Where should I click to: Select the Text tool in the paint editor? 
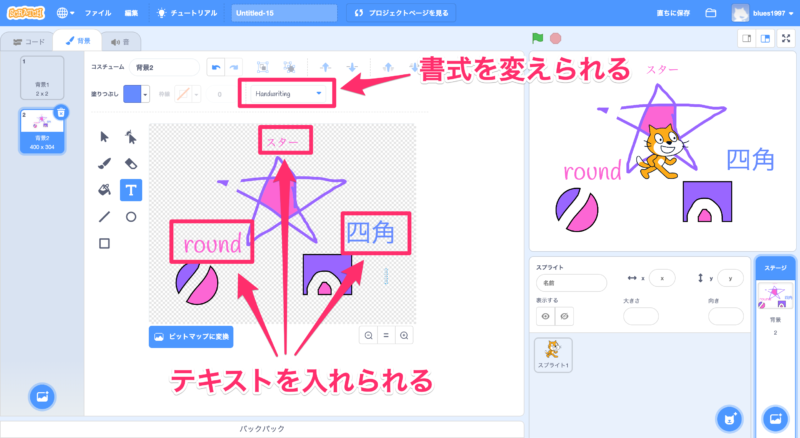coord(131,189)
